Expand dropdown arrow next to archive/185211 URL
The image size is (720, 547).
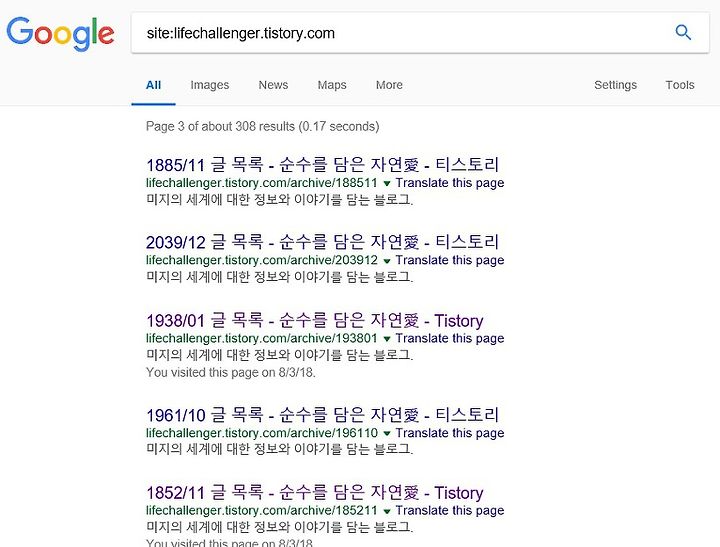point(387,511)
